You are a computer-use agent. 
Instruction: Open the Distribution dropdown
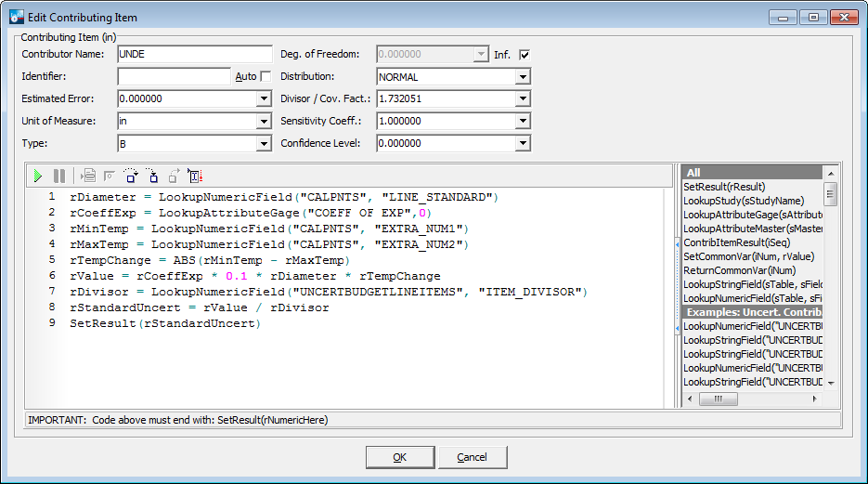coord(523,77)
